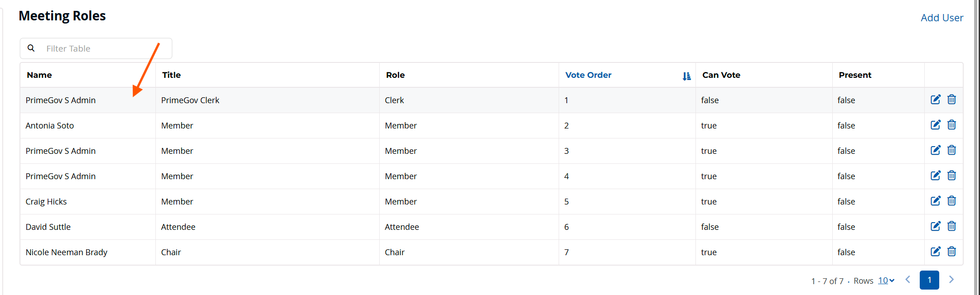This screenshot has height=295, width=980.
Task: Delete Nicole Neeman Brady's chair entry
Action: (x=951, y=252)
